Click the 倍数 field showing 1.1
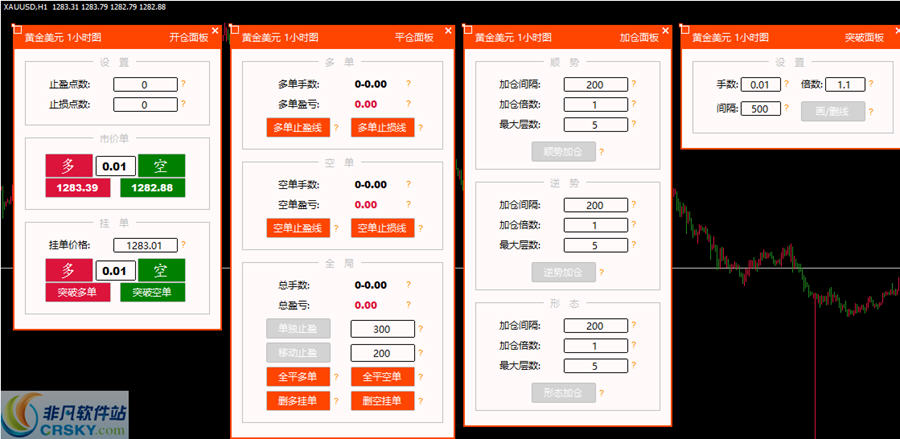Viewport: 900px width, 439px height. (845, 84)
